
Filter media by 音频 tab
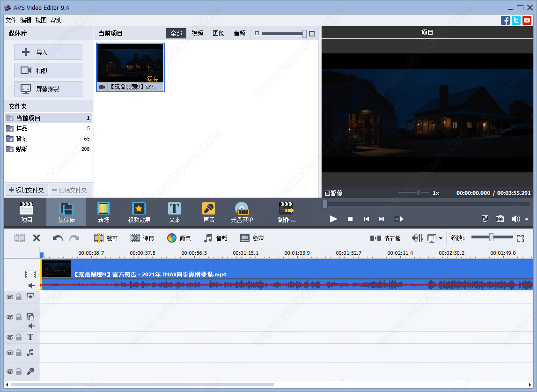239,33
